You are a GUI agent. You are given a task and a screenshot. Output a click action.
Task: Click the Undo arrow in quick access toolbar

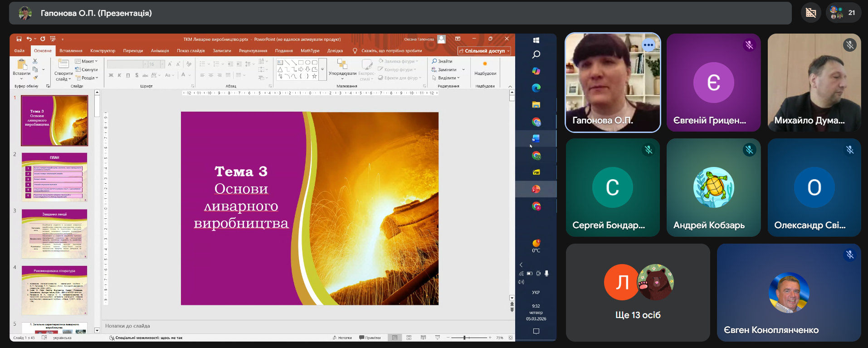(29, 39)
